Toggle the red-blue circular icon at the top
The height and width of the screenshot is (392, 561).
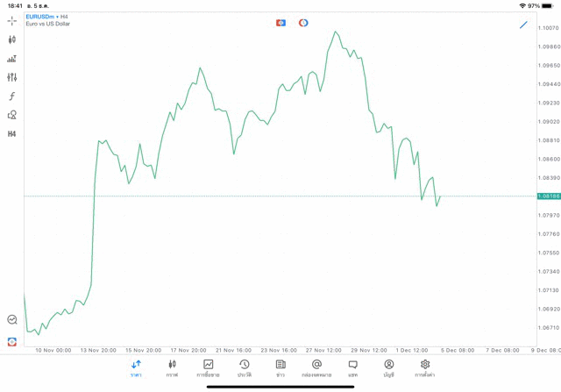coord(303,23)
